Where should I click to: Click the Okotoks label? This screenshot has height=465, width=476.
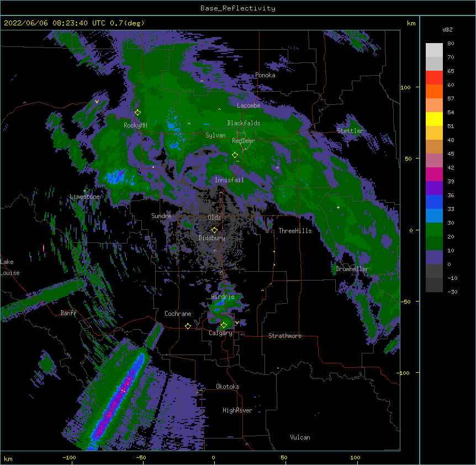(228, 387)
